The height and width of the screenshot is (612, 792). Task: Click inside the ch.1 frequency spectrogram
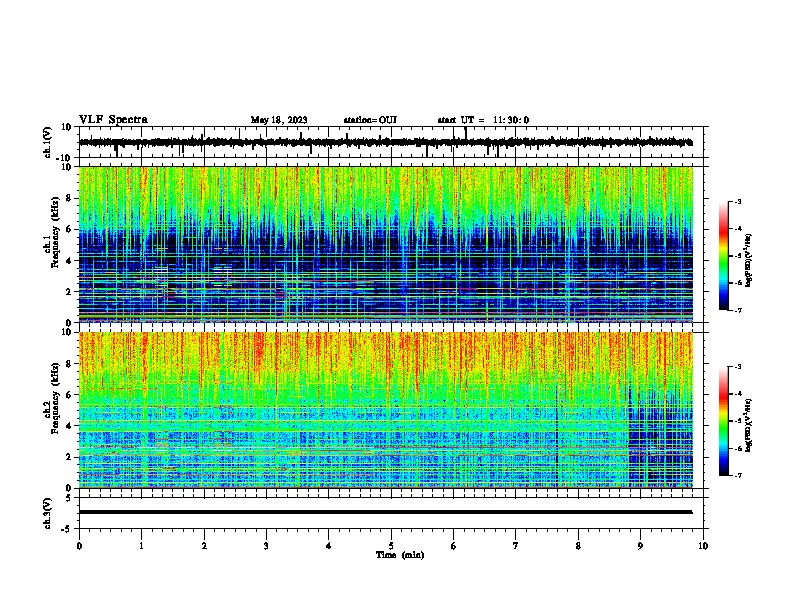(386, 244)
